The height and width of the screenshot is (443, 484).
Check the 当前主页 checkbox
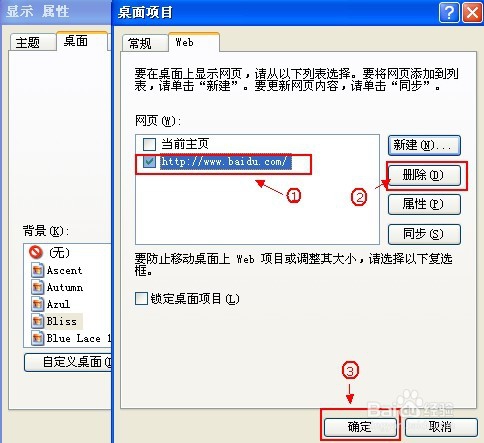point(149,144)
